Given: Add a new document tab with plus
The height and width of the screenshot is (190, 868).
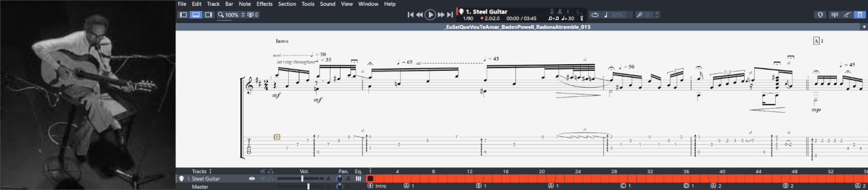Looking at the screenshot, I should point(864,27).
